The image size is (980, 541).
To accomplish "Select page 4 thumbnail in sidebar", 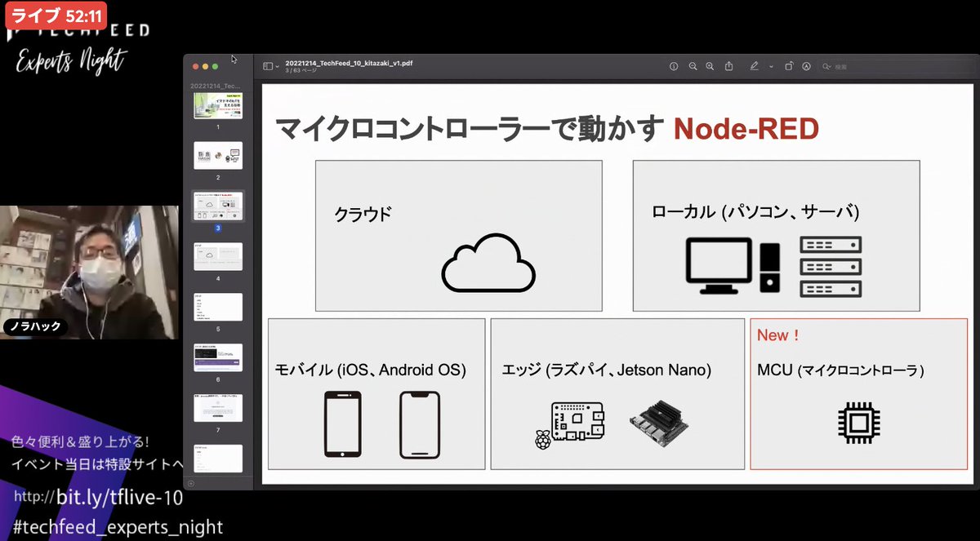I will (x=218, y=257).
